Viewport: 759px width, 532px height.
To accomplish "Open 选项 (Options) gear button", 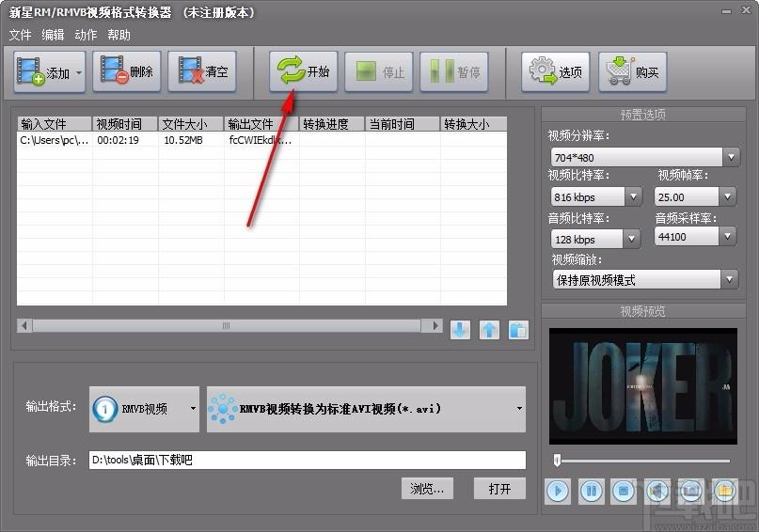I will pos(556,72).
